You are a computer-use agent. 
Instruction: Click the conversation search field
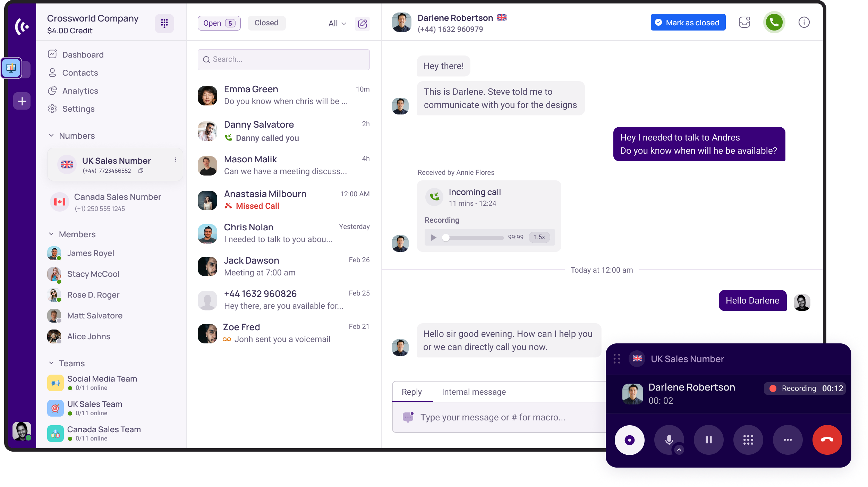[283, 59]
